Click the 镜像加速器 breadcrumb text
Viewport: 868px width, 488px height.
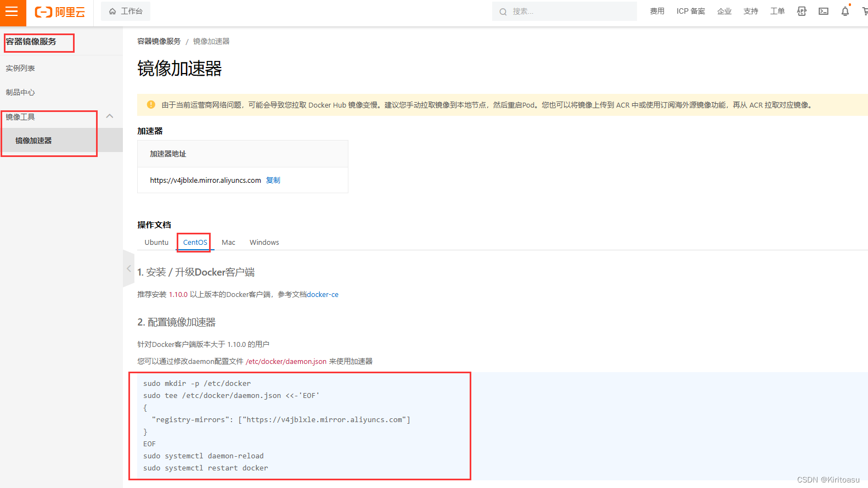[211, 41]
